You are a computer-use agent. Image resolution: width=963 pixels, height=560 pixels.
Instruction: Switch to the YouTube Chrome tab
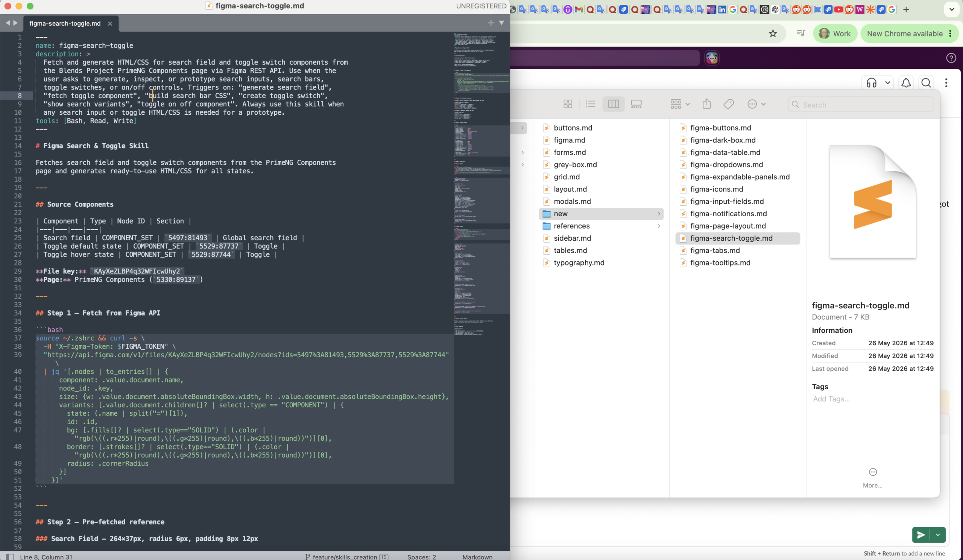click(x=838, y=9)
